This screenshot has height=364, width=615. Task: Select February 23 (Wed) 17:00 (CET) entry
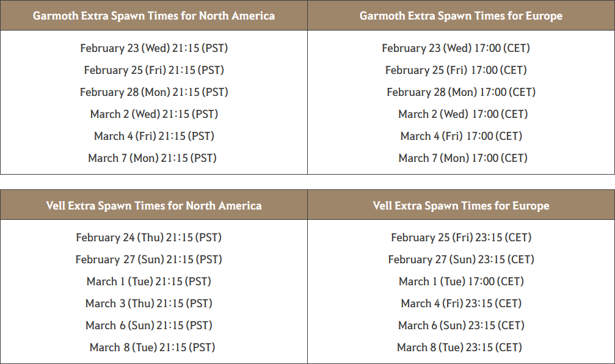(456, 48)
